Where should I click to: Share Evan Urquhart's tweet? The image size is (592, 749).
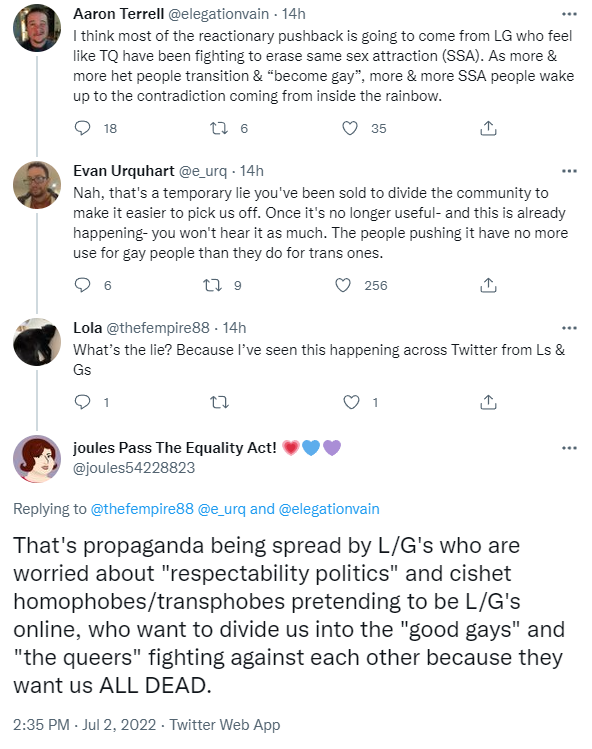[488, 285]
